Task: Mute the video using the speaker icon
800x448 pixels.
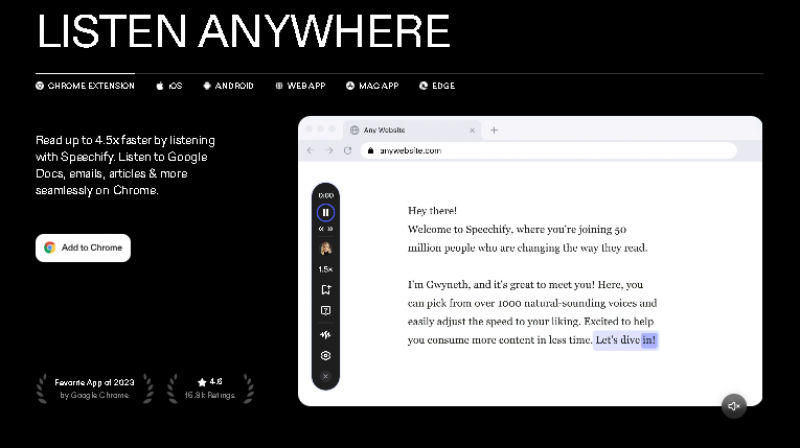Action: (x=734, y=405)
